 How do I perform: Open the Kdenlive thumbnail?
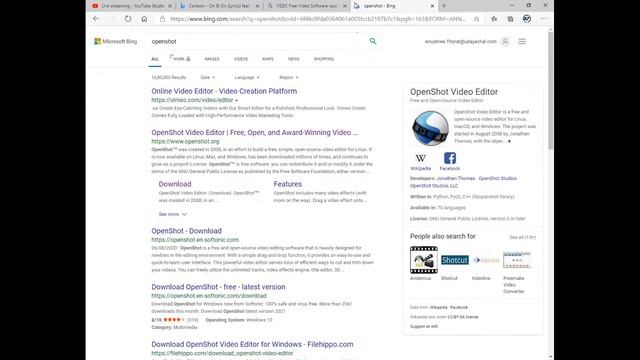[486, 260]
